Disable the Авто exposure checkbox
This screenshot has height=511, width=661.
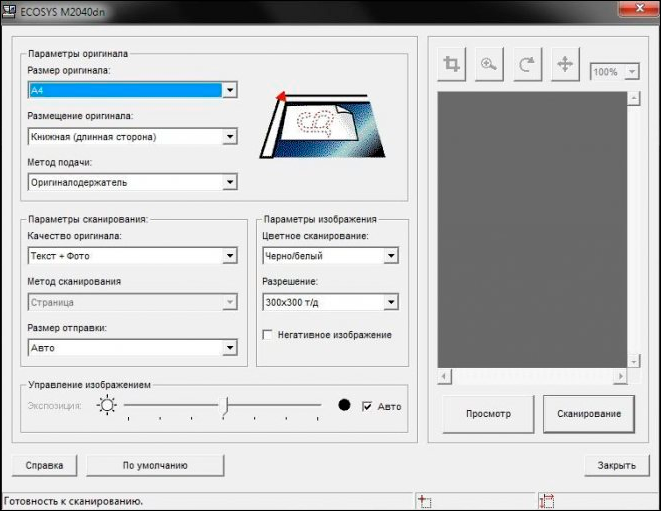(x=368, y=406)
